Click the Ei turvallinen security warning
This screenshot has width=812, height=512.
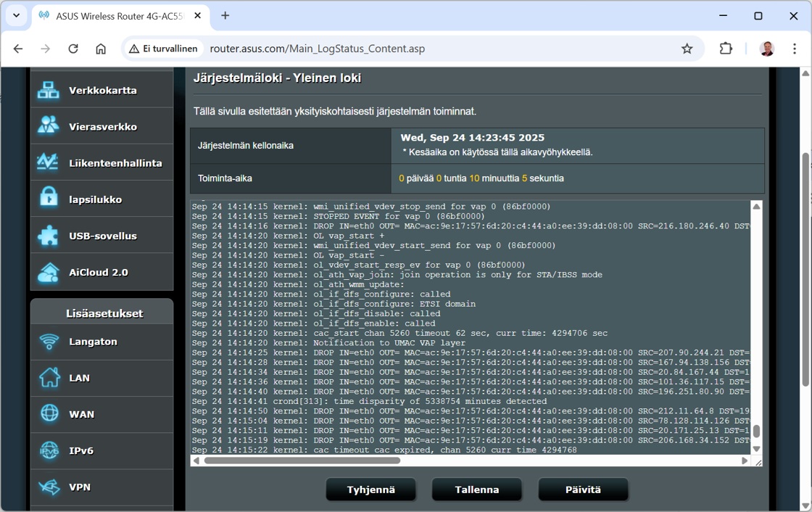pyautogui.click(x=163, y=49)
